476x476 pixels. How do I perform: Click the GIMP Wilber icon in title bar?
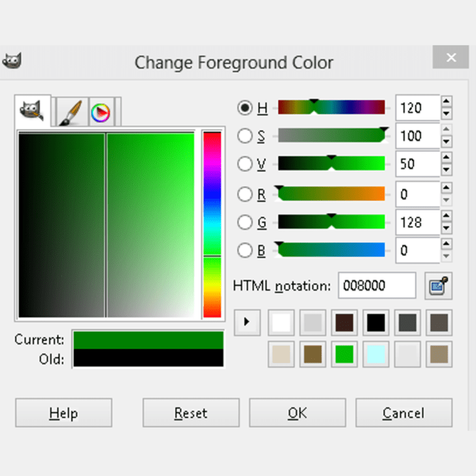coord(12,61)
